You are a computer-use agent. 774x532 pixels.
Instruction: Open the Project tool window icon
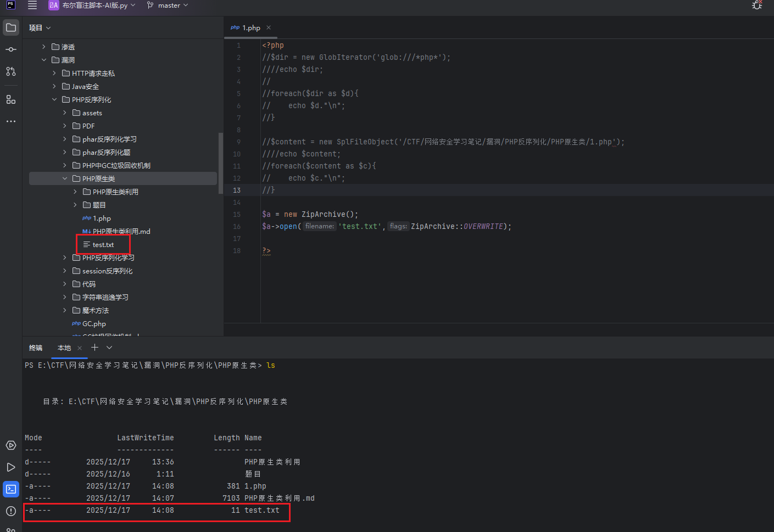coord(11,27)
